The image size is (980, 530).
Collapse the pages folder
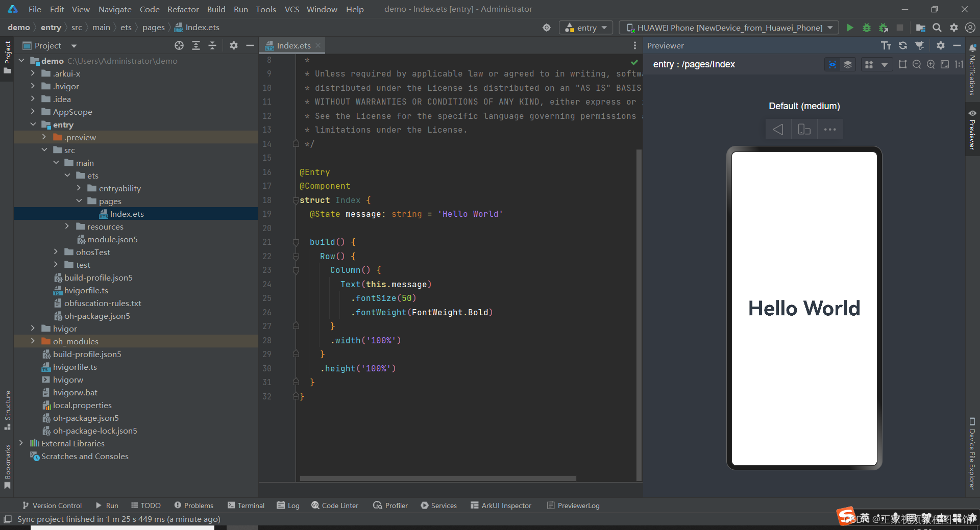79,201
